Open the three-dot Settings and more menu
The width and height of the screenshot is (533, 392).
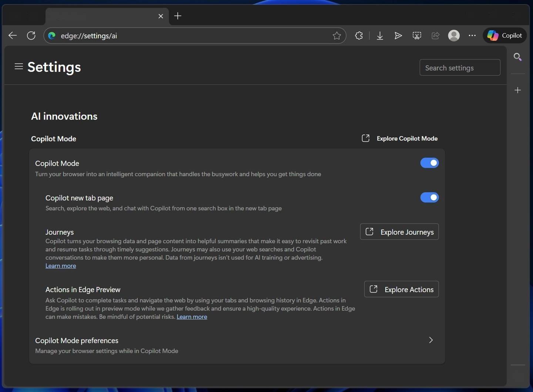(x=472, y=36)
